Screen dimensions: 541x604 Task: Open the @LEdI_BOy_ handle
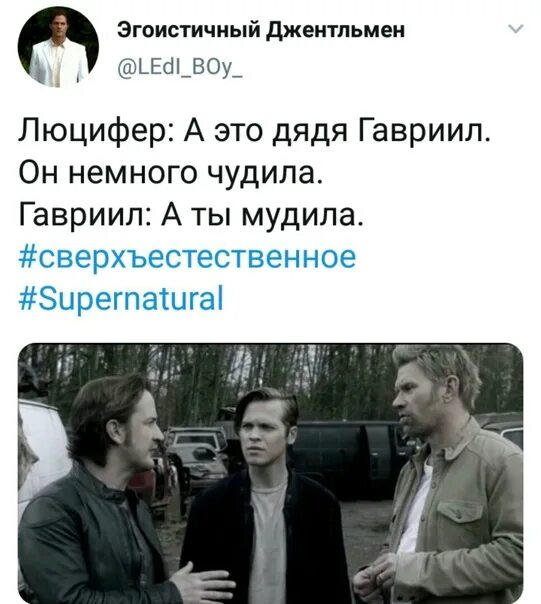click(180, 70)
